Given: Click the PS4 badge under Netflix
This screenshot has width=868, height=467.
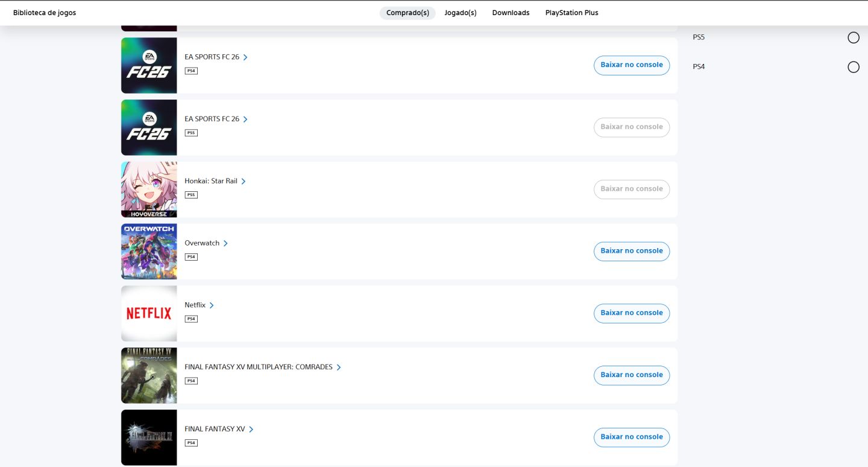Looking at the screenshot, I should pyautogui.click(x=191, y=319).
